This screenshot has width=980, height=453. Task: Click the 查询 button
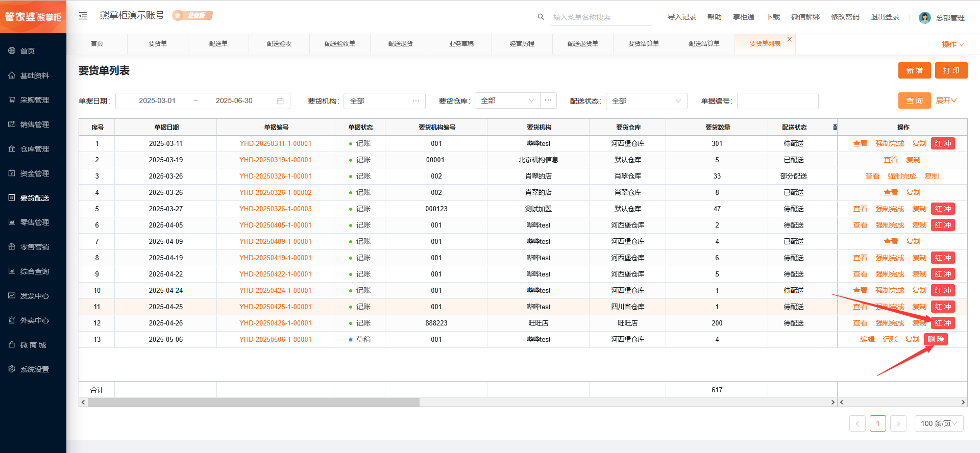[915, 100]
